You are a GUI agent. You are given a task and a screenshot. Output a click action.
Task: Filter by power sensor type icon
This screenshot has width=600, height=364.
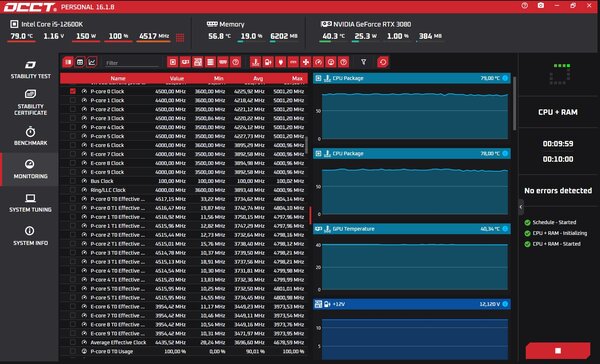(280, 62)
